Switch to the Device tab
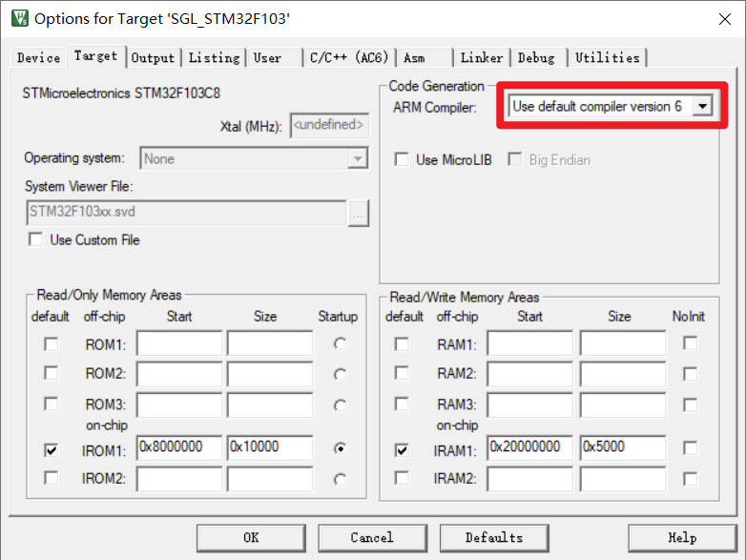746x560 pixels. (38, 58)
